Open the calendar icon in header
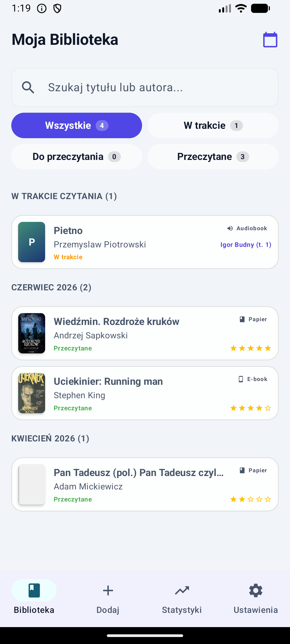Viewport: 290px width, 644px height. tap(270, 40)
